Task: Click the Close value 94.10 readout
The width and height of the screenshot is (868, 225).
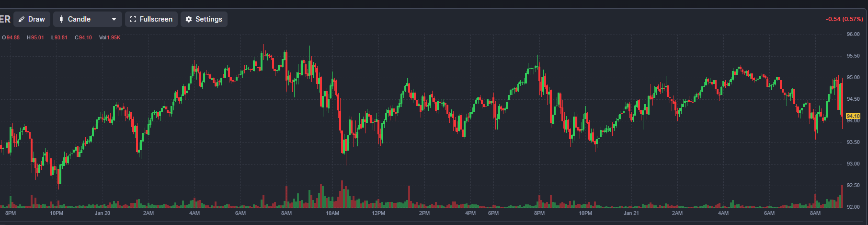Action: point(85,37)
